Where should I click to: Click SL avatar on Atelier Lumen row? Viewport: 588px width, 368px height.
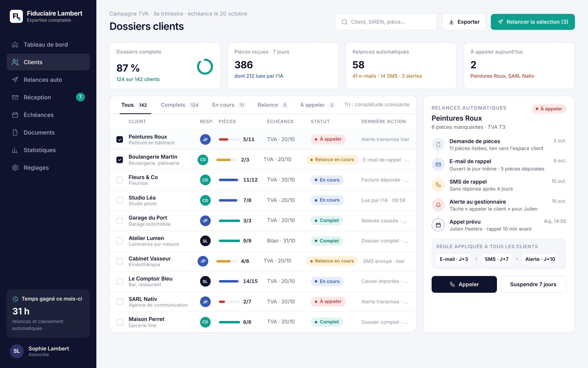point(205,241)
